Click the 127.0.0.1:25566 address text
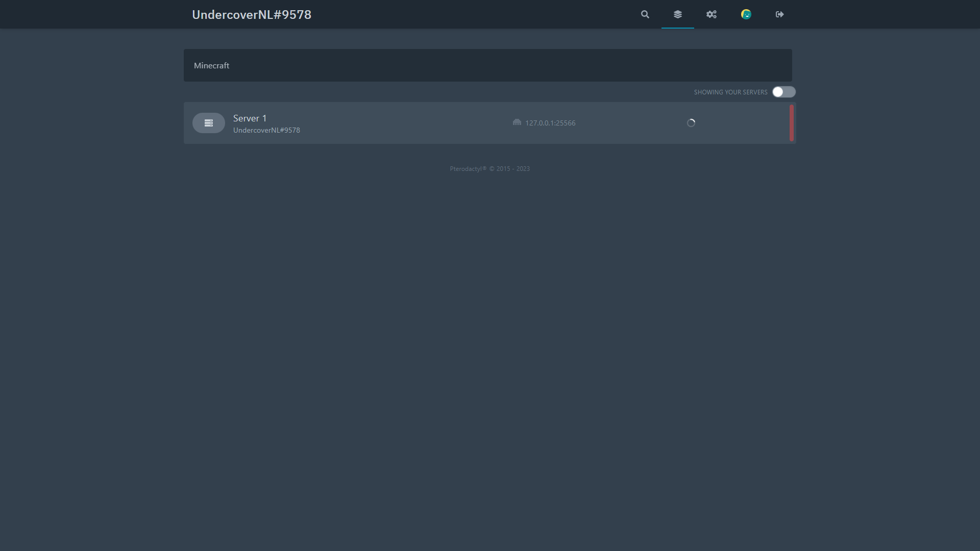This screenshot has height=551, width=980. (550, 123)
